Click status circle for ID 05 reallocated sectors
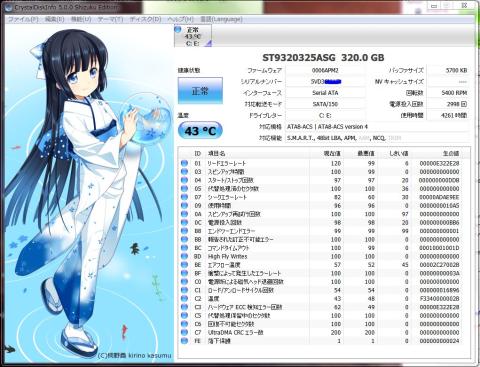The height and width of the screenshot is (367, 480). [x=184, y=189]
